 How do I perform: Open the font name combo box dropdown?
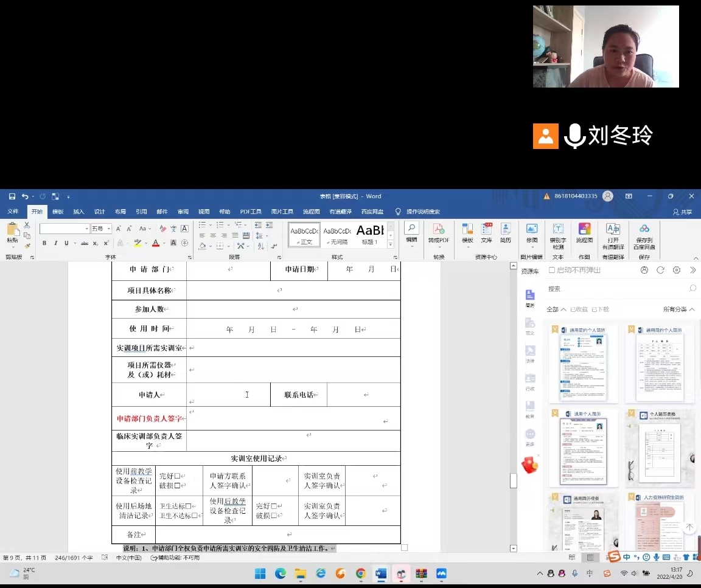pyautogui.click(x=86, y=229)
